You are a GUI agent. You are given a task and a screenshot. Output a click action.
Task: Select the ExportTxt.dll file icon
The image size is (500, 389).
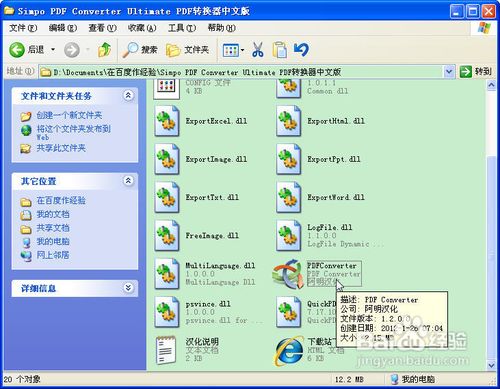coord(167,197)
